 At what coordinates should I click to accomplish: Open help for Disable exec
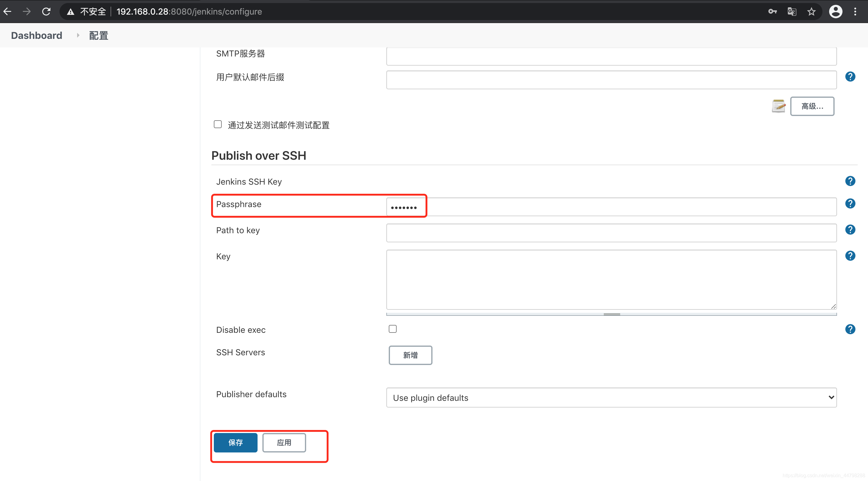pyautogui.click(x=850, y=329)
